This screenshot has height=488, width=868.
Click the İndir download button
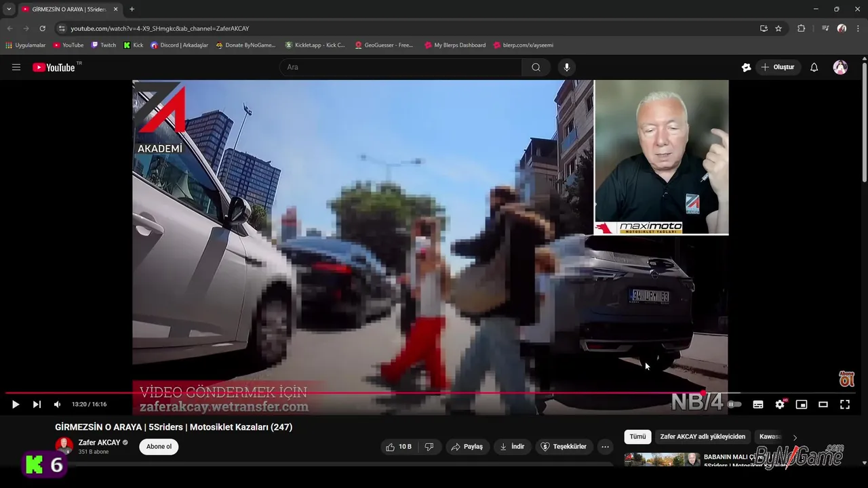(x=512, y=447)
